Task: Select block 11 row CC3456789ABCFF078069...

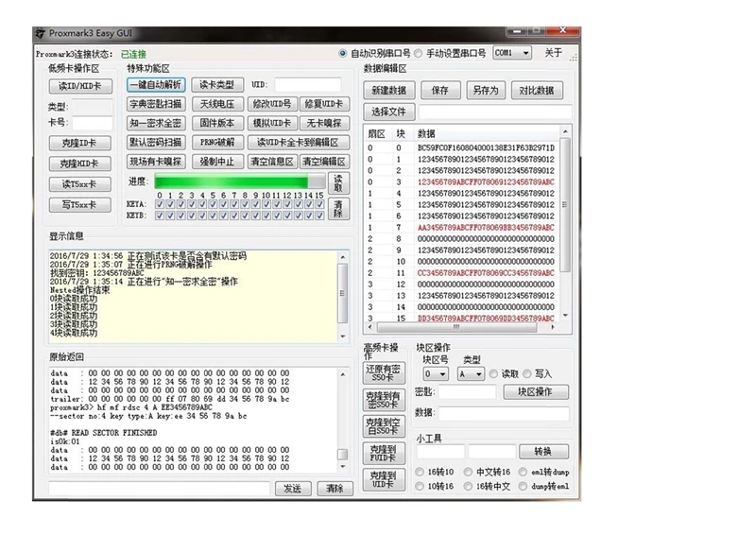Action: 461,273
